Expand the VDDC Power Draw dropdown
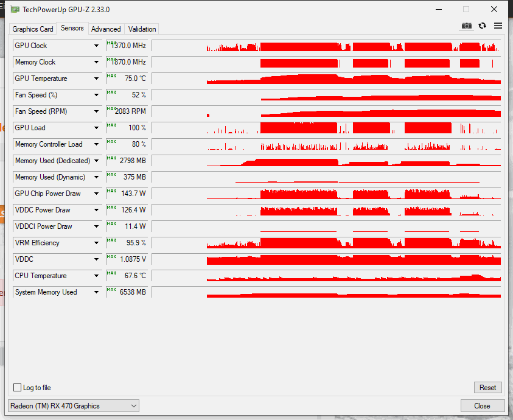Screen dimensions: 513x420 pyautogui.click(x=96, y=210)
